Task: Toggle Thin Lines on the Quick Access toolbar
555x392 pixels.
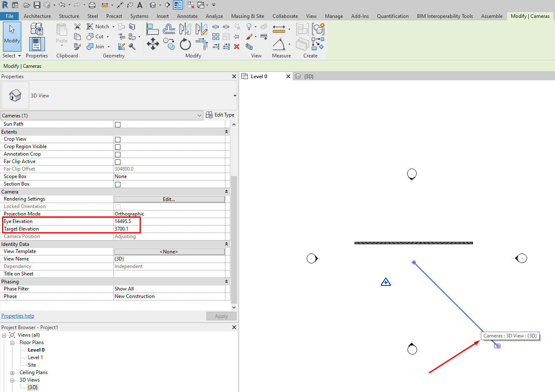Action: point(177,5)
